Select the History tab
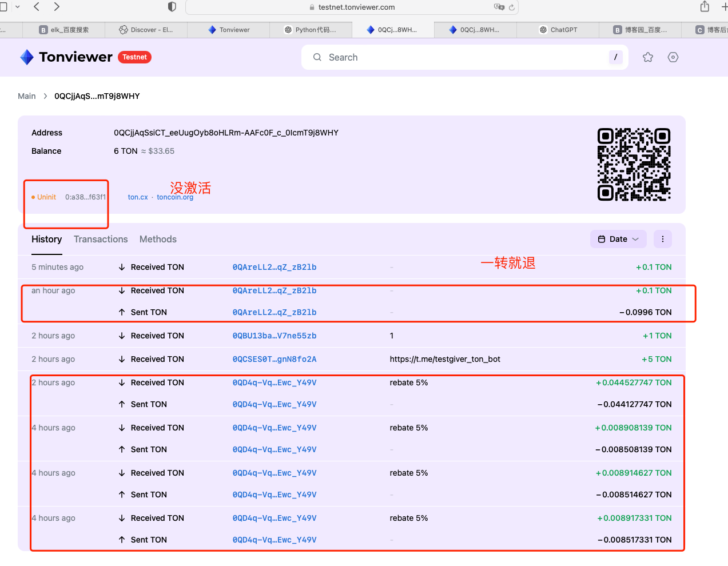The width and height of the screenshot is (728, 566). tap(47, 240)
